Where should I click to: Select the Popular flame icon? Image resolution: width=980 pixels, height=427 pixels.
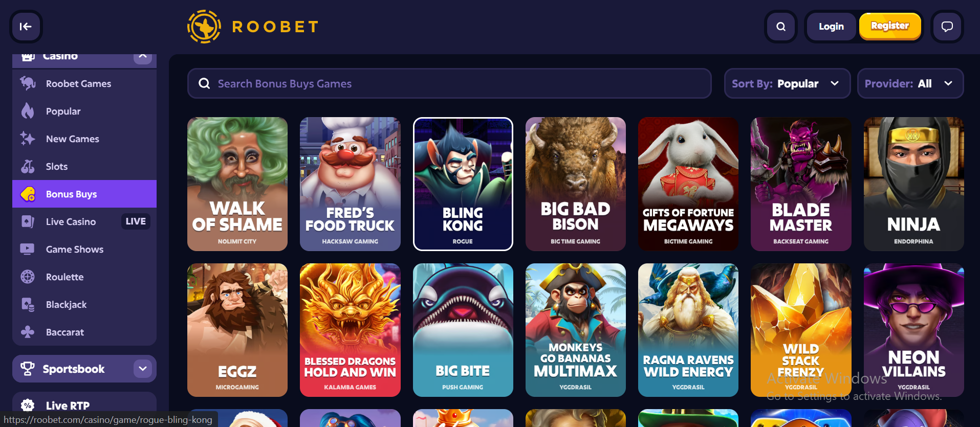pyautogui.click(x=28, y=111)
